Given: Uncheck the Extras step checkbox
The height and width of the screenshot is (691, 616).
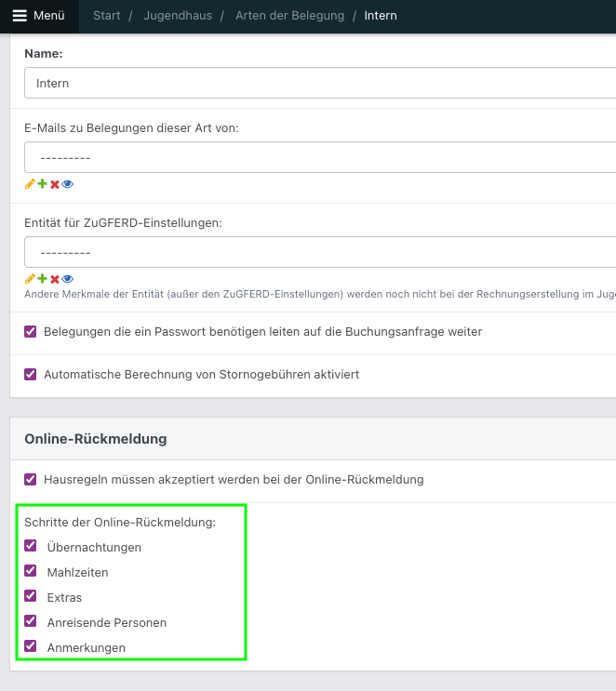Looking at the screenshot, I should click(31, 596).
